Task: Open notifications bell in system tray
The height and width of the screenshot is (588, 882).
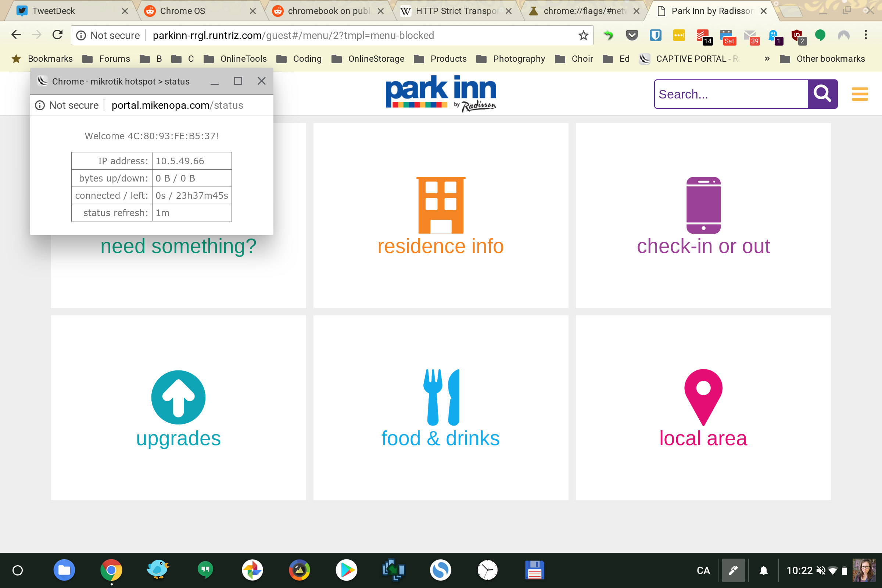Action: (763, 570)
